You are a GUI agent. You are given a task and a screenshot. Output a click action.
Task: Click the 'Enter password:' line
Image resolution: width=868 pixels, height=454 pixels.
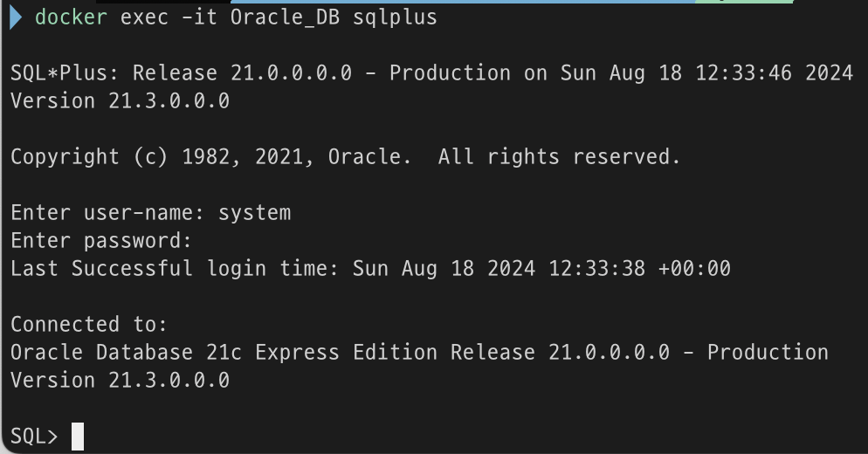(x=101, y=241)
